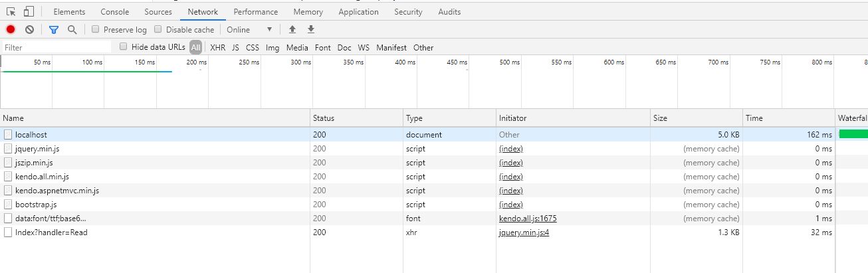The width and height of the screenshot is (868, 273).
Task: Enable the Preserve log checkbox
Action: pyautogui.click(x=96, y=30)
